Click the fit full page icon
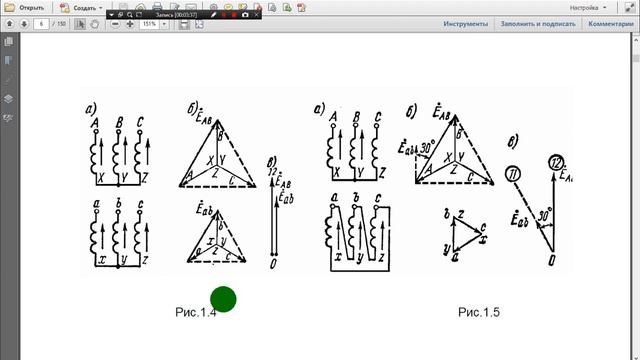 click(x=199, y=24)
